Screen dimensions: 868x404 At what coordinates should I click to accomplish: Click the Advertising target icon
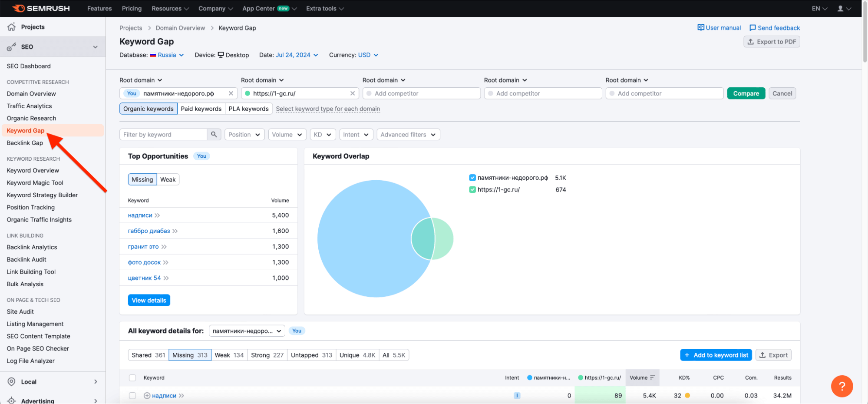pos(12,400)
